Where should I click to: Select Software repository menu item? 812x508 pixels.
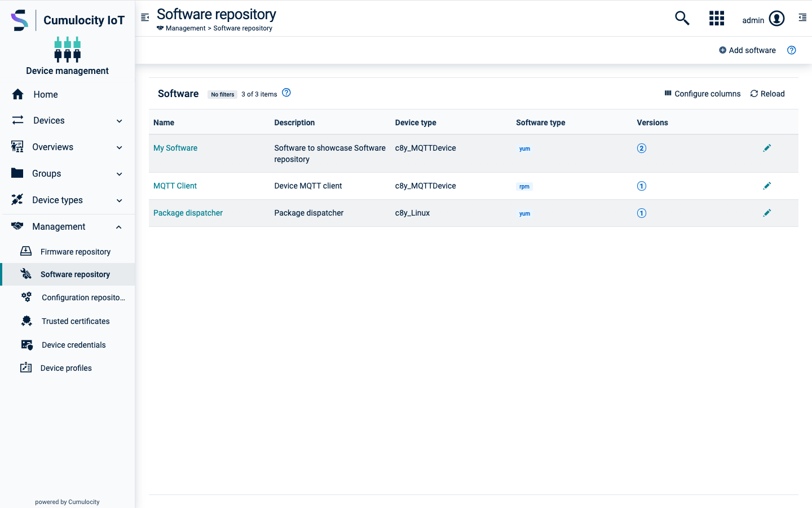coord(68,274)
